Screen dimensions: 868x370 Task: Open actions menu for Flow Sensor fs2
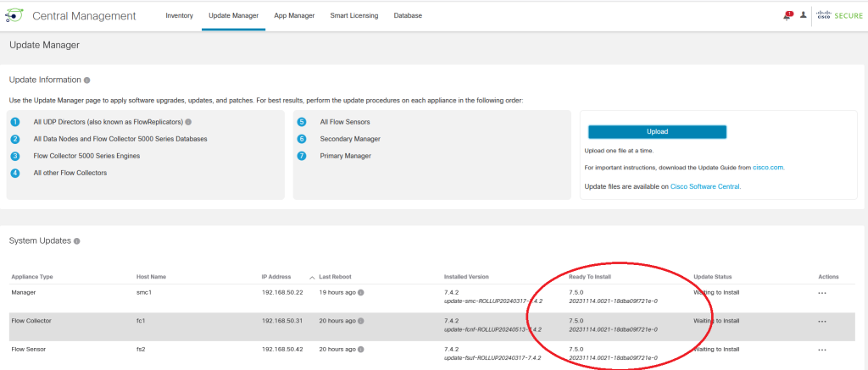point(822,350)
